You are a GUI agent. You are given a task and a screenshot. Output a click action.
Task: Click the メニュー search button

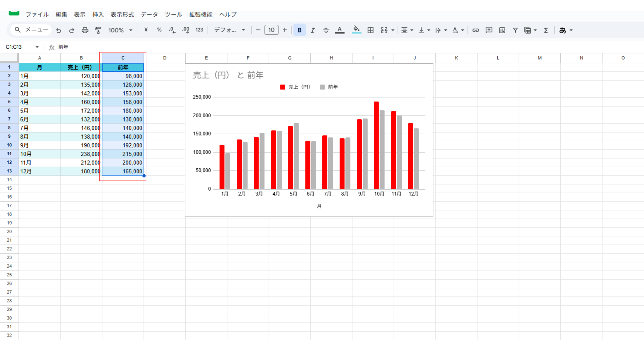pyautogui.click(x=31, y=30)
